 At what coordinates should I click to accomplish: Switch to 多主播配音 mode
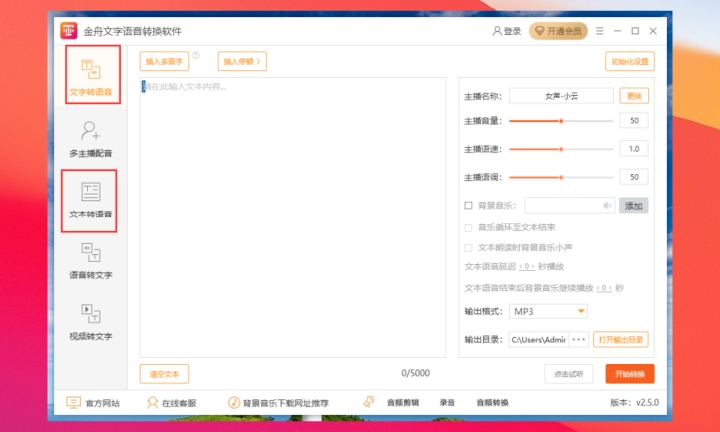pyautogui.click(x=91, y=139)
